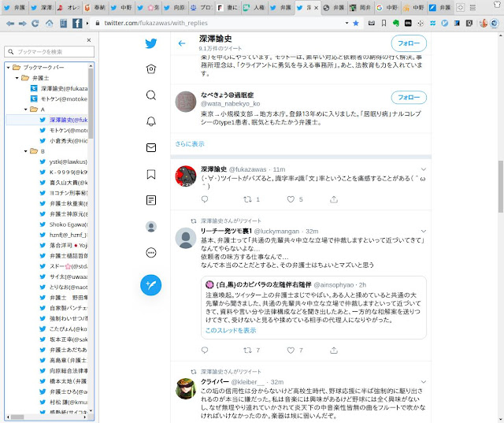Close the bookmarks side panel
504x423 pixels.
click(x=89, y=40)
